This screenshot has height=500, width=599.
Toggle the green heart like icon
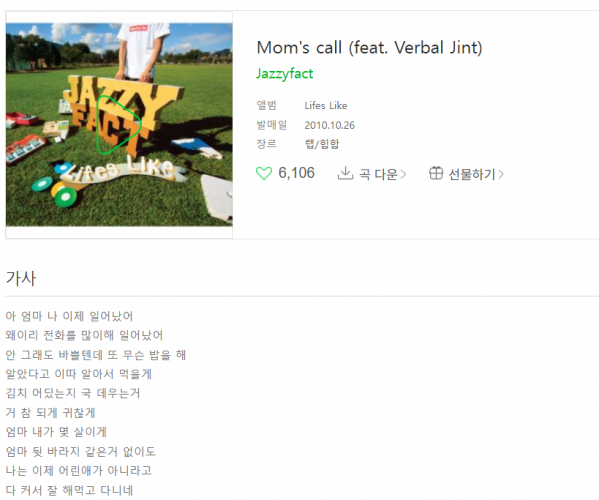click(264, 173)
